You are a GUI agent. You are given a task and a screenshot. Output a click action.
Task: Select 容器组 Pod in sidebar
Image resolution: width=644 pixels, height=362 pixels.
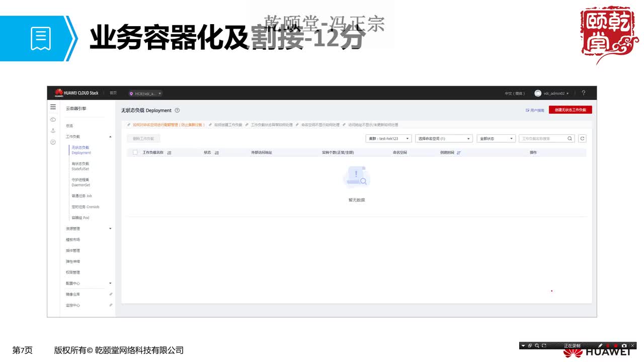pyautogui.click(x=80, y=218)
